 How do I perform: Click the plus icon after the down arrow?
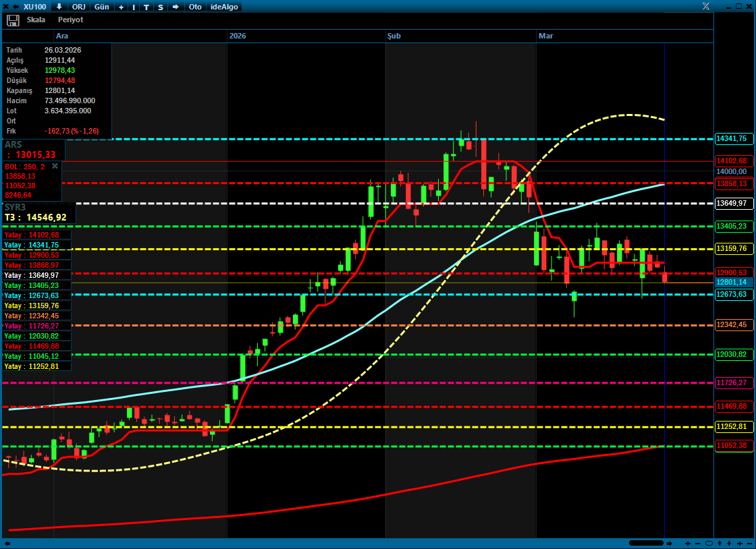click(740, 543)
